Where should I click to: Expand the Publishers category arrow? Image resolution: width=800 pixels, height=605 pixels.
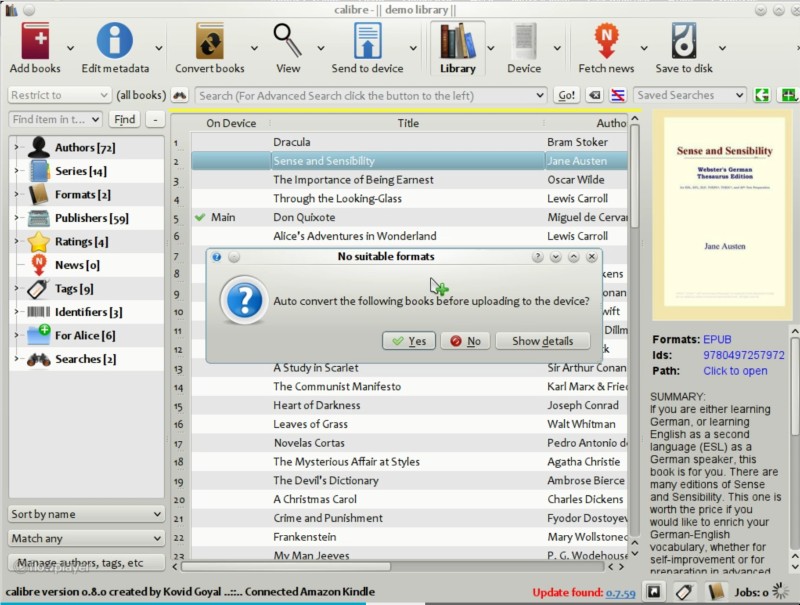point(16,218)
